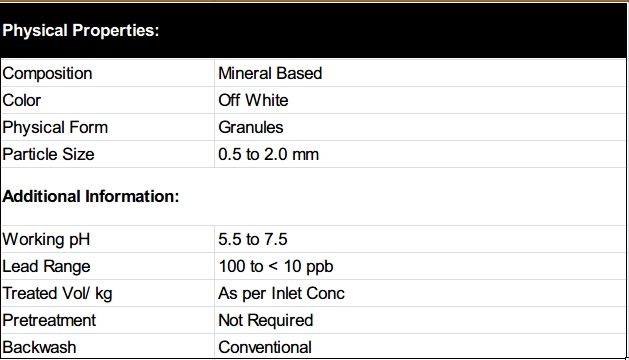Select the Lead Range label
The width and height of the screenshot is (629, 360).
(46, 266)
